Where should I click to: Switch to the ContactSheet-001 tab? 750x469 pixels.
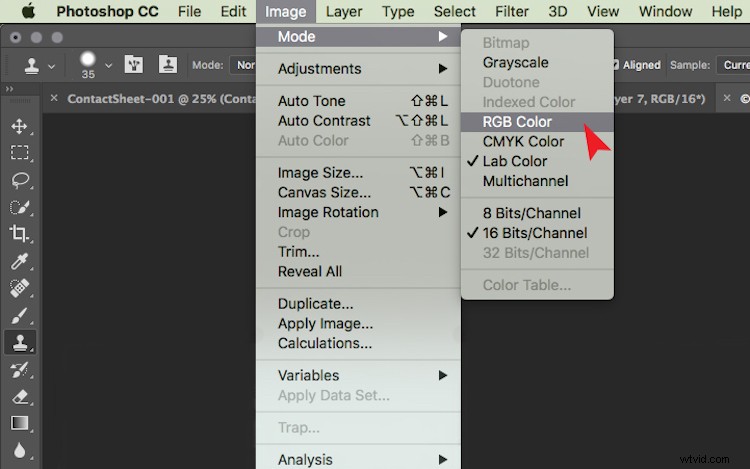[x=161, y=98]
